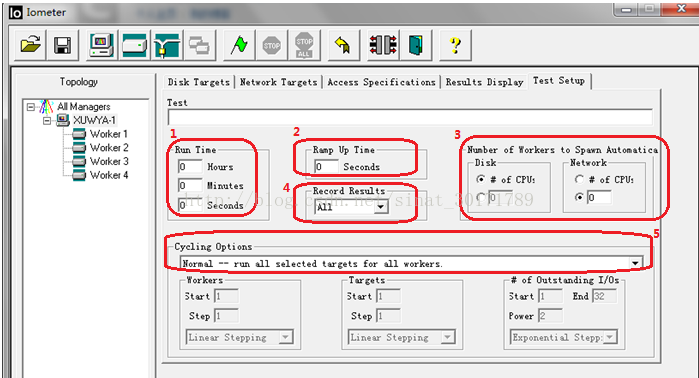Image resolution: width=699 pixels, height=378 pixels.
Task: Add a new disk worker
Action: tap(134, 45)
